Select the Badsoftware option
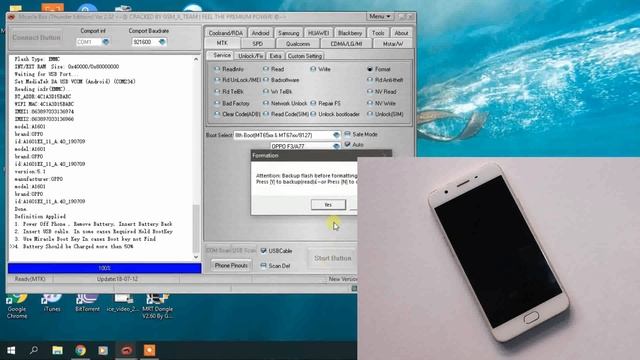 [x=281, y=80]
